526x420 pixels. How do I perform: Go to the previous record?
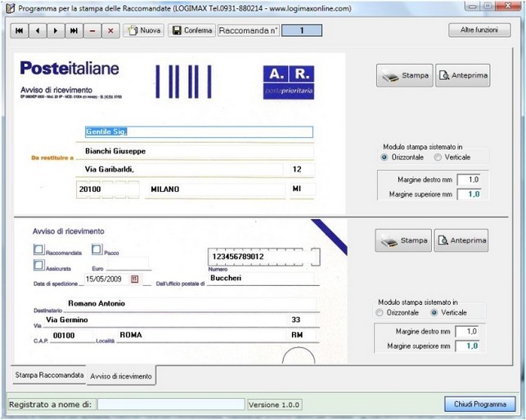tap(38, 31)
